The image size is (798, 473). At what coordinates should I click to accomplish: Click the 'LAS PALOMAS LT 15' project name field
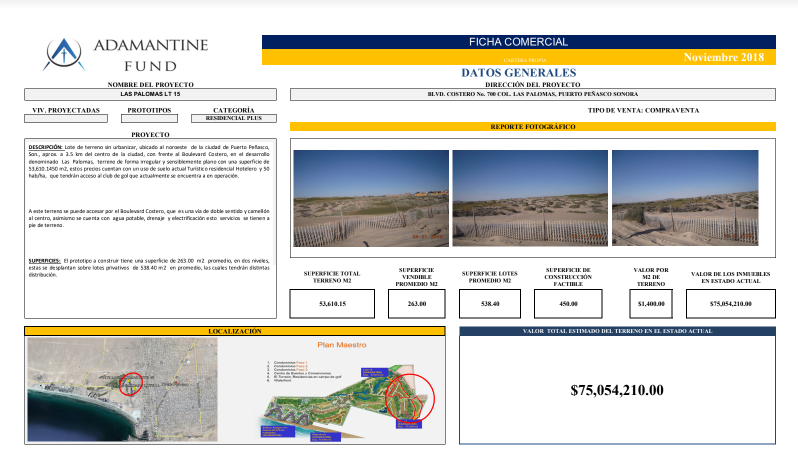point(151,94)
